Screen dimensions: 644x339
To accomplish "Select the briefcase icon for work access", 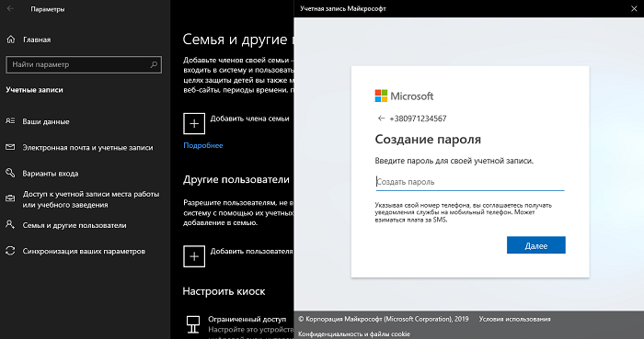I will (10, 198).
